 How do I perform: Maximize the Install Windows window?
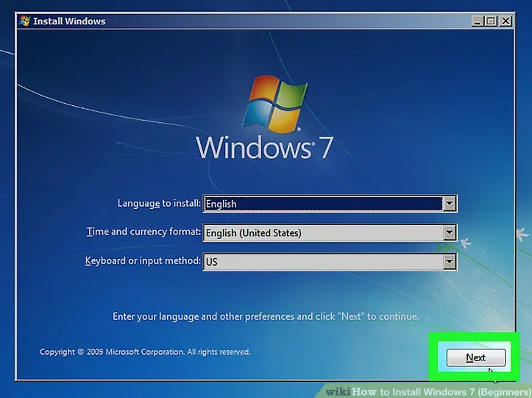tap(491, 22)
